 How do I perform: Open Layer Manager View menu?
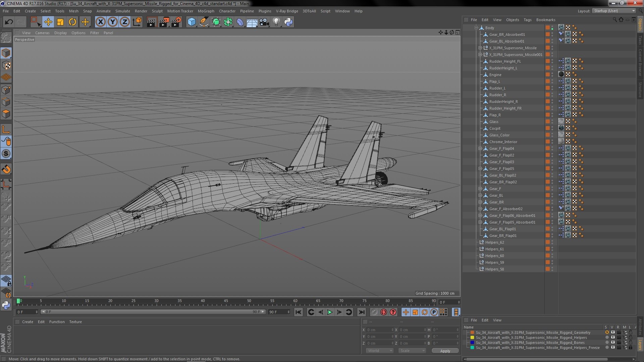497,320
